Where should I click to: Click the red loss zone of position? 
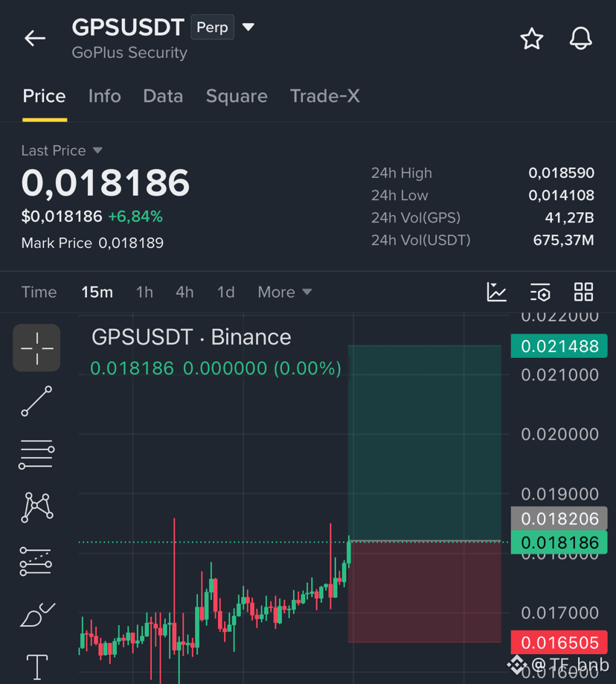[x=425, y=592]
